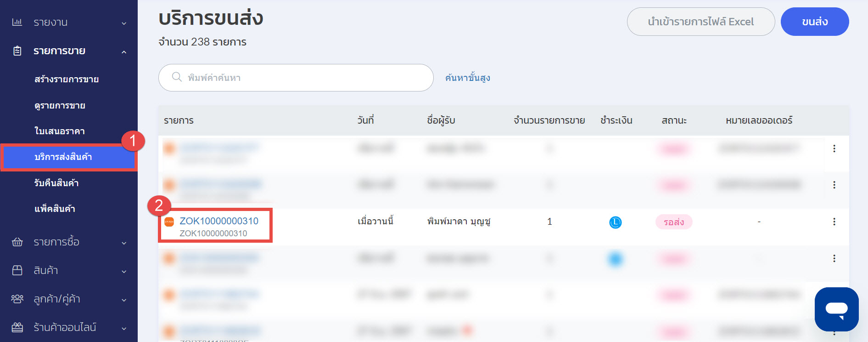
Task: Click the ชื่อผู้รับ column header
Action: (x=441, y=120)
